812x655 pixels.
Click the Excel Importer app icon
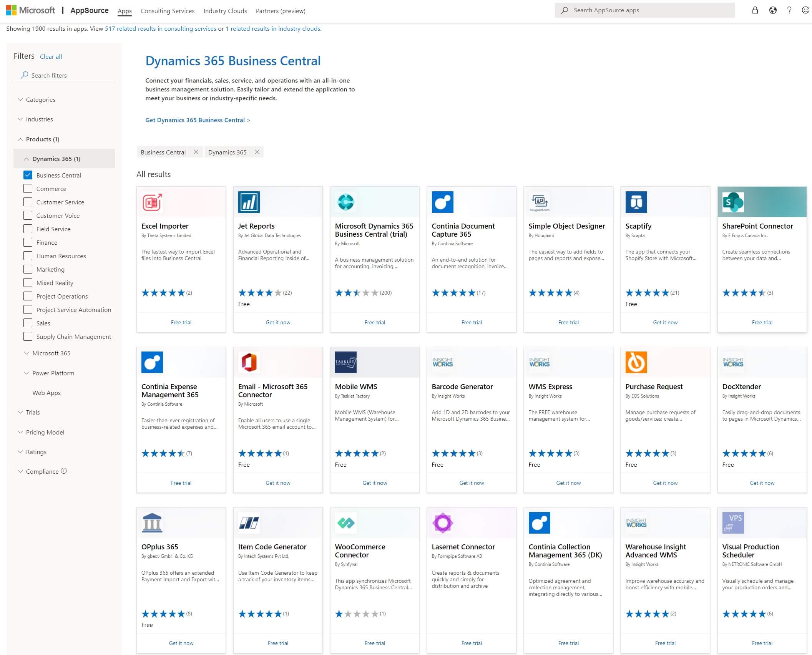point(152,202)
